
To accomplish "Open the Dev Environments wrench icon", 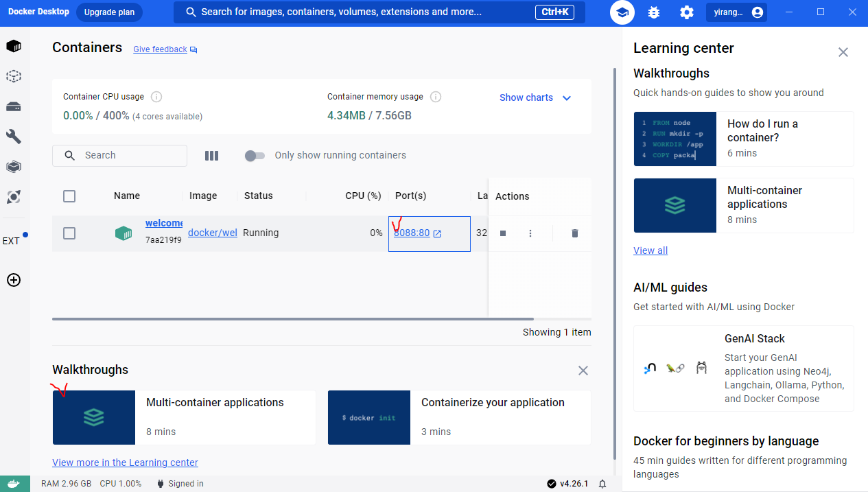I will pos(14,136).
